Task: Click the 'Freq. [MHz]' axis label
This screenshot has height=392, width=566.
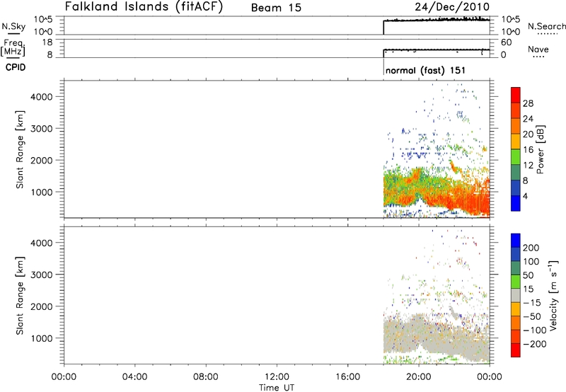Action: pyautogui.click(x=13, y=47)
